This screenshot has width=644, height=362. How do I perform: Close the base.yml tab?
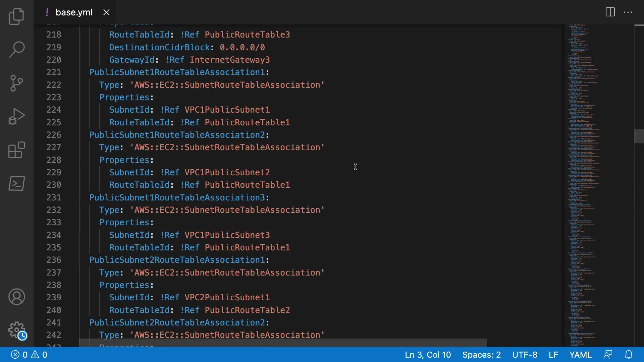106,12
